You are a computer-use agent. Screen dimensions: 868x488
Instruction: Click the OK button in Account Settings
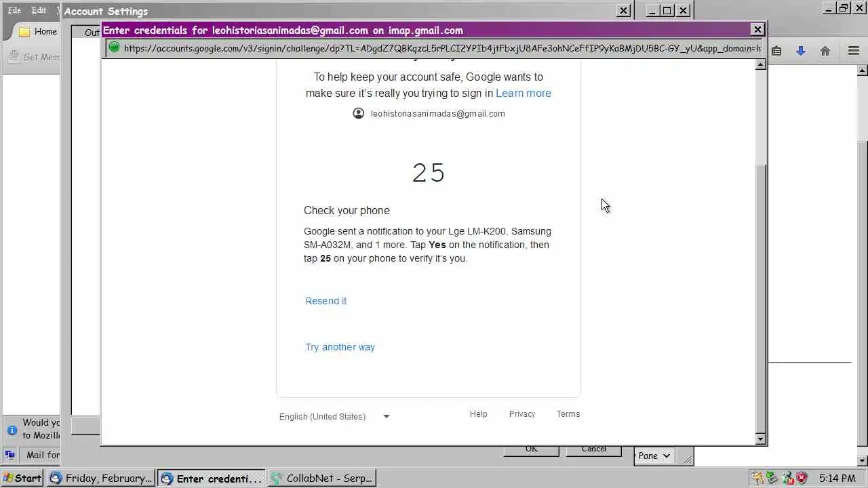tap(531, 450)
